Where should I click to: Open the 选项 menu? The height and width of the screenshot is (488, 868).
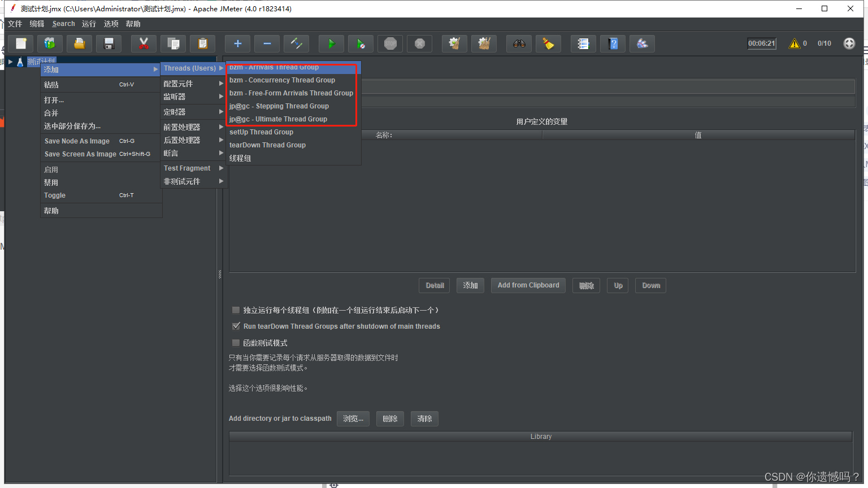tap(111, 24)
